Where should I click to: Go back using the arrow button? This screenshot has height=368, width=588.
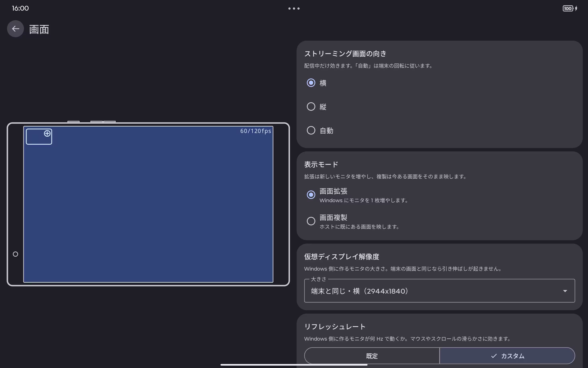coord(15,29)
